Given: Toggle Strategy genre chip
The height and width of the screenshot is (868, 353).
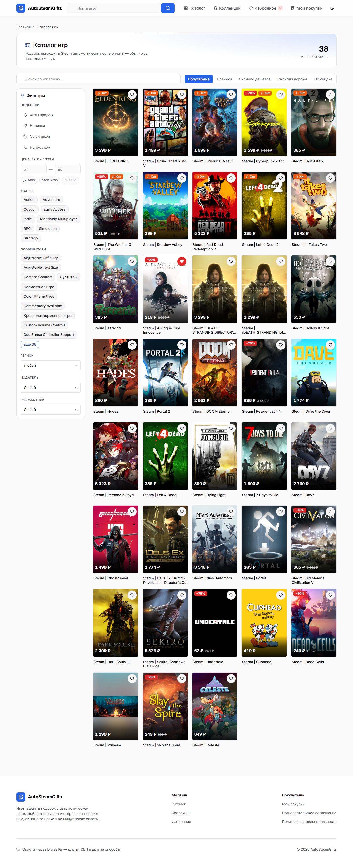Looking at the screenshot, I should pyautogui.click(x=31, y=238).
